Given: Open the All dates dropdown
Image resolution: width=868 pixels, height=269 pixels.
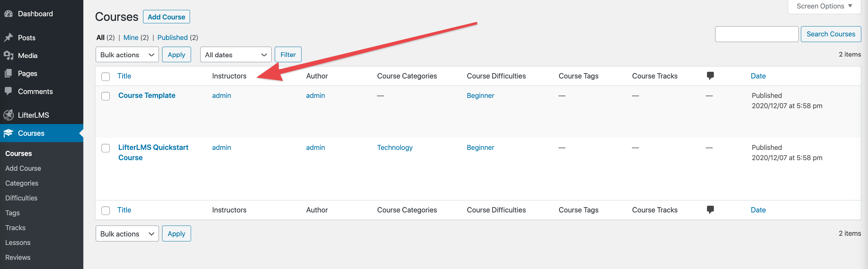Looking at the screenshot, I should click(x=236, y=55).
